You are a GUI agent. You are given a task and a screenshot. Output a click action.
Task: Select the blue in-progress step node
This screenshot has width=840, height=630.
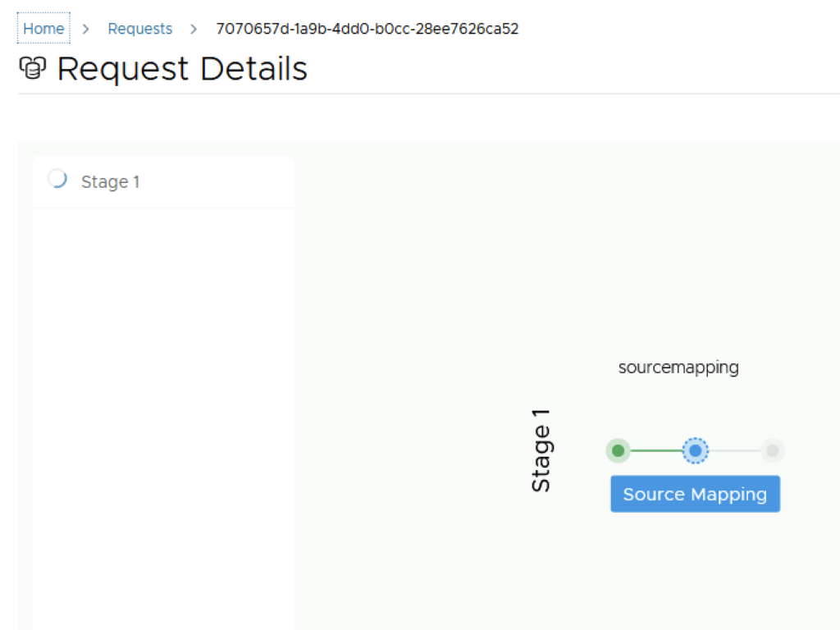(696, 450)
